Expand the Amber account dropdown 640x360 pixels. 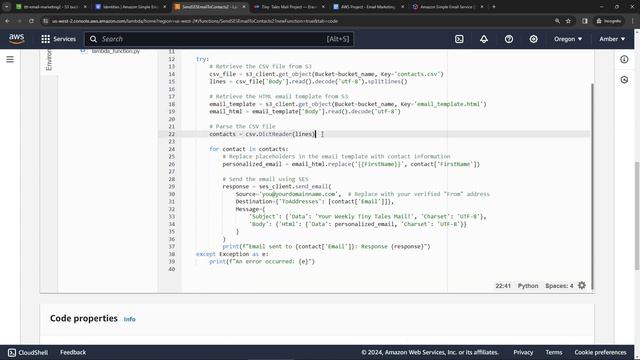tap(612, 39)
